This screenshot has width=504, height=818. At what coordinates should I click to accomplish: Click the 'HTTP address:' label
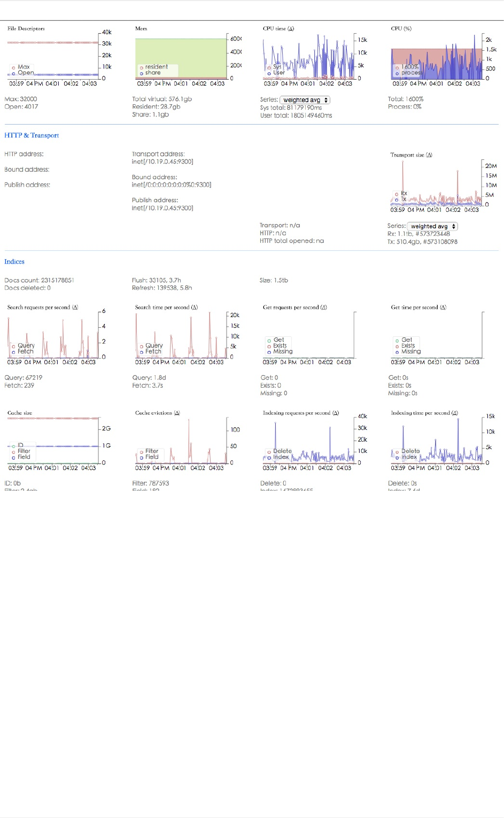pyautogui.click(x=24, y=154)
